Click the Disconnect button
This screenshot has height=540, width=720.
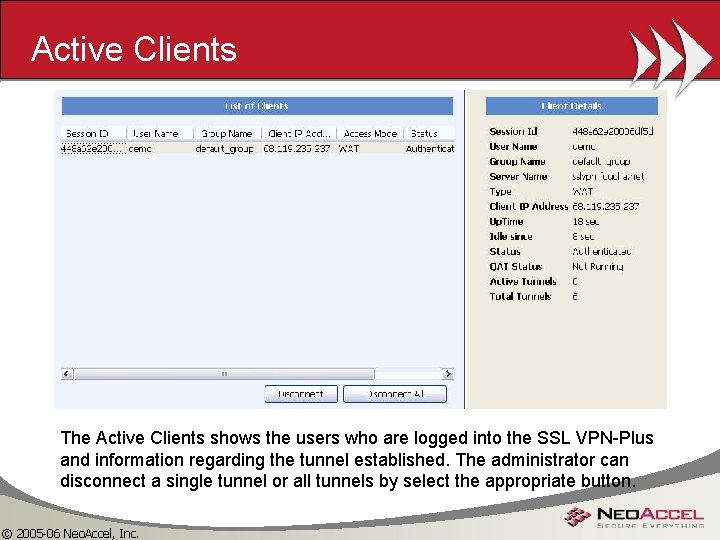pyautogui.click(x=301, y=394)
